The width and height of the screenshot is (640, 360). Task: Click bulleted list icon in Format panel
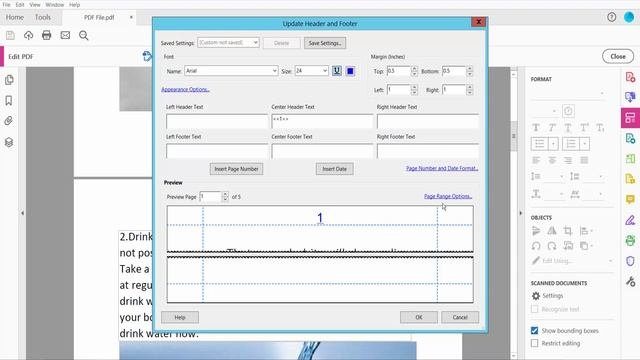[x=540, y=144]
